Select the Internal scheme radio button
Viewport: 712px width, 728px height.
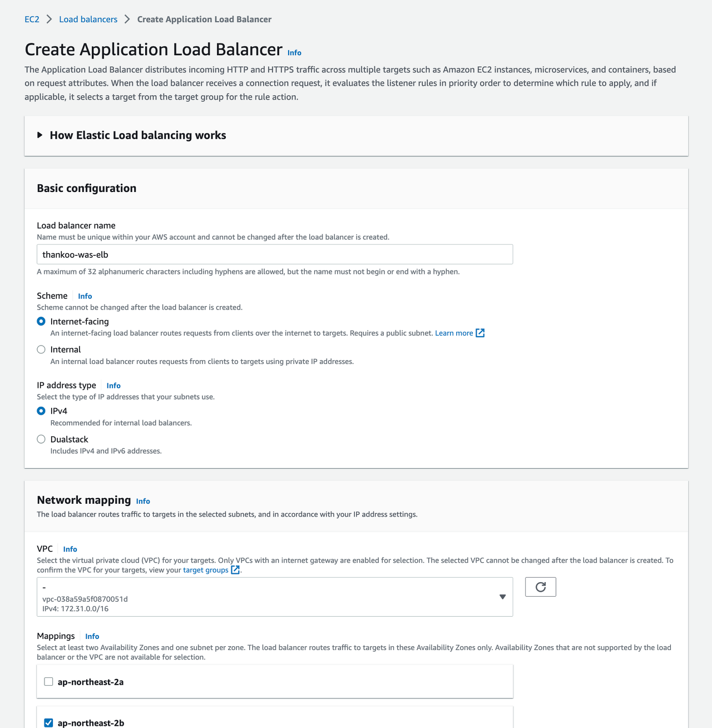click(x=41, y=350)
